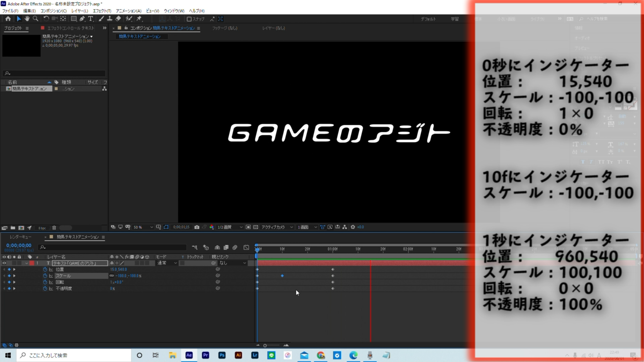The height and width of the screenshot is (362, 644).
Task: Switch to the フッテージ (なし) tab
Action: [225, 28]
